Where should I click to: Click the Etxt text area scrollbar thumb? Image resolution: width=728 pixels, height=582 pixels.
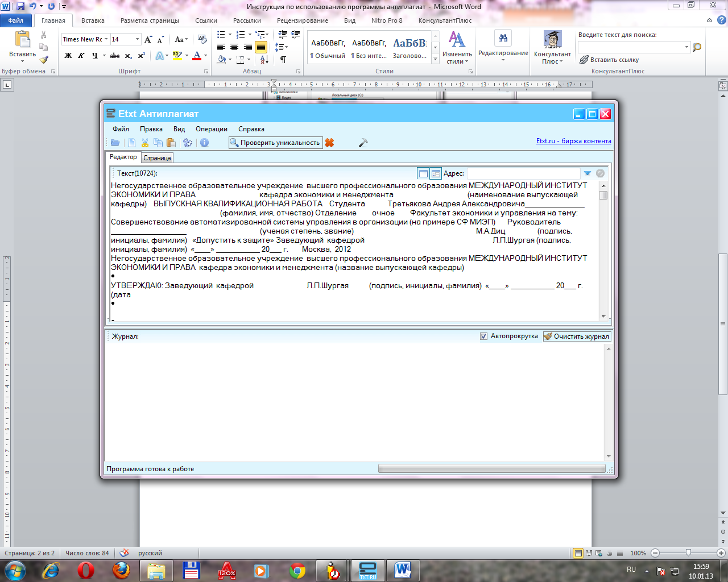pyautogui.click(x=603, y=195)
